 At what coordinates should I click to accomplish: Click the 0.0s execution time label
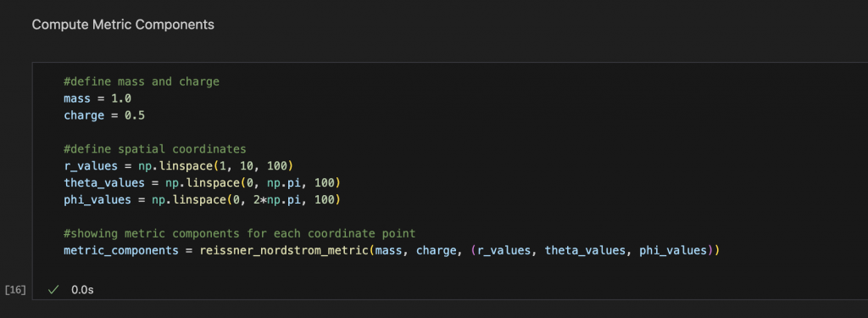click(82, 290)
